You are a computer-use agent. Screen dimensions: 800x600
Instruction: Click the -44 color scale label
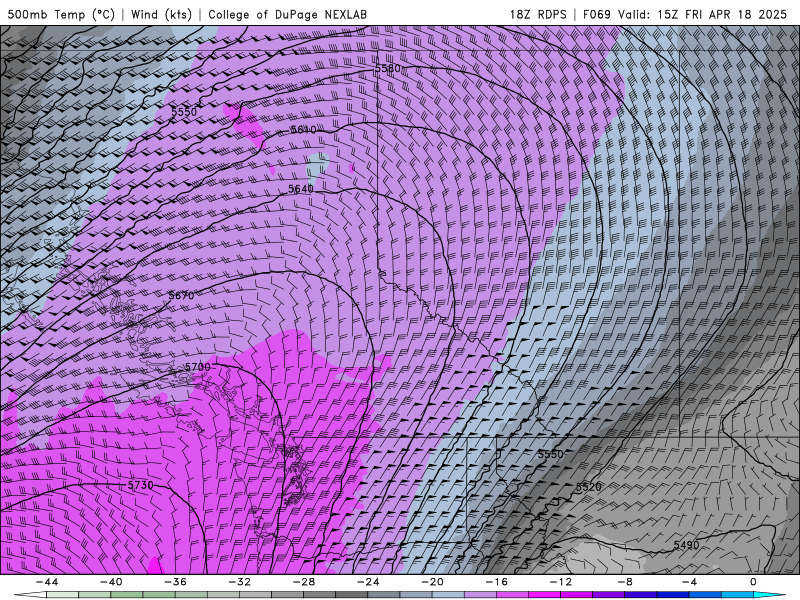coord(47,582)
